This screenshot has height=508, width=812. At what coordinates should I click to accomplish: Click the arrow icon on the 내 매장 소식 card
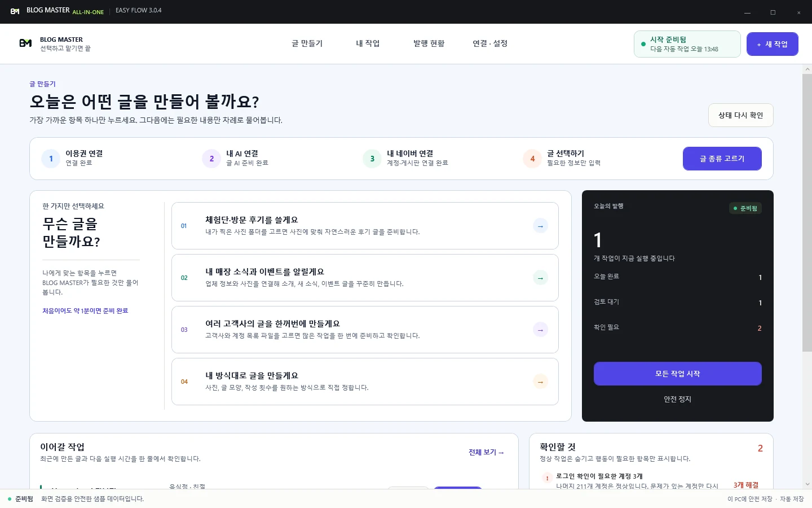[x=540, y=278]
